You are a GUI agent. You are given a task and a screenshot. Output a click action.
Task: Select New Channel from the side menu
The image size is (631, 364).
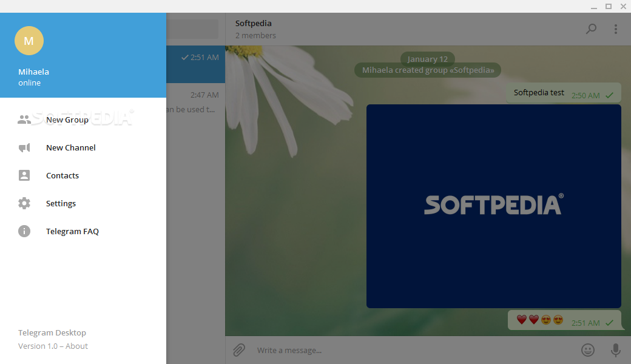tap(83, 147)
